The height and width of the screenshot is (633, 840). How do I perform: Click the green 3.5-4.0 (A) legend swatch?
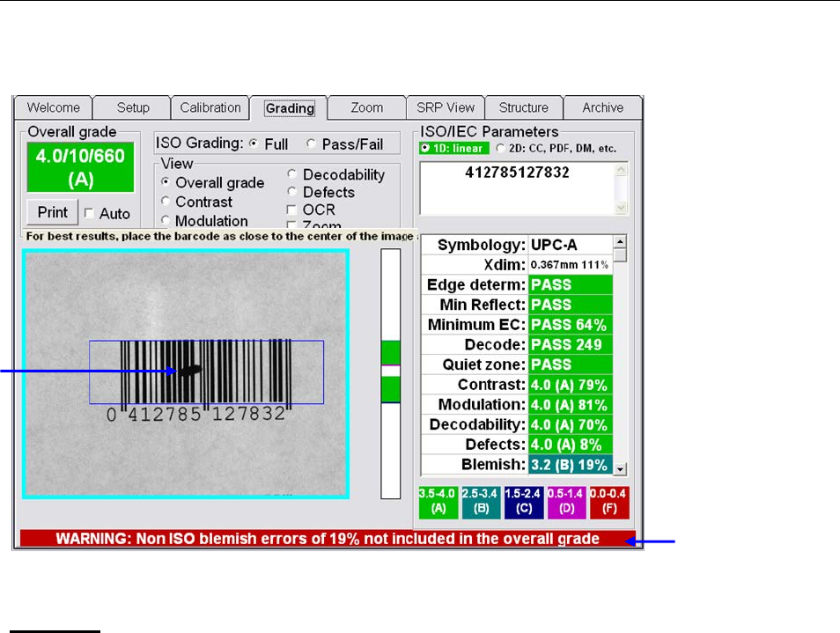(438, 503)
